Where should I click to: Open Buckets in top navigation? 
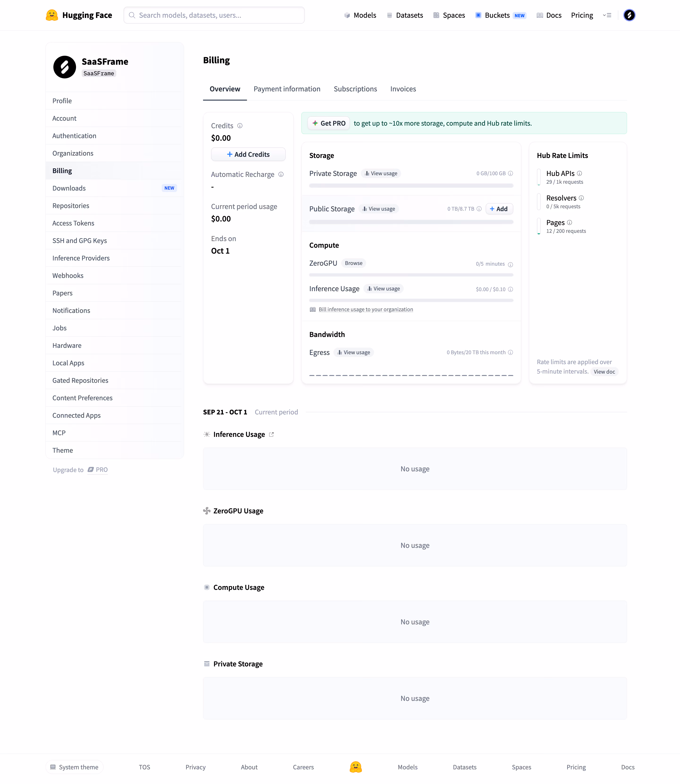pyautogui.click(x=501, y=15)
